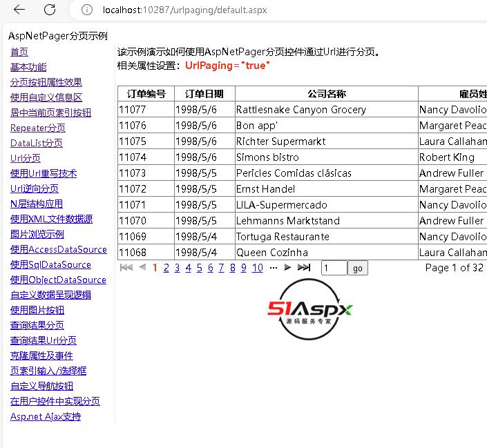Go to page 3 in pager

pyautogui.click(x=177, y=268)
